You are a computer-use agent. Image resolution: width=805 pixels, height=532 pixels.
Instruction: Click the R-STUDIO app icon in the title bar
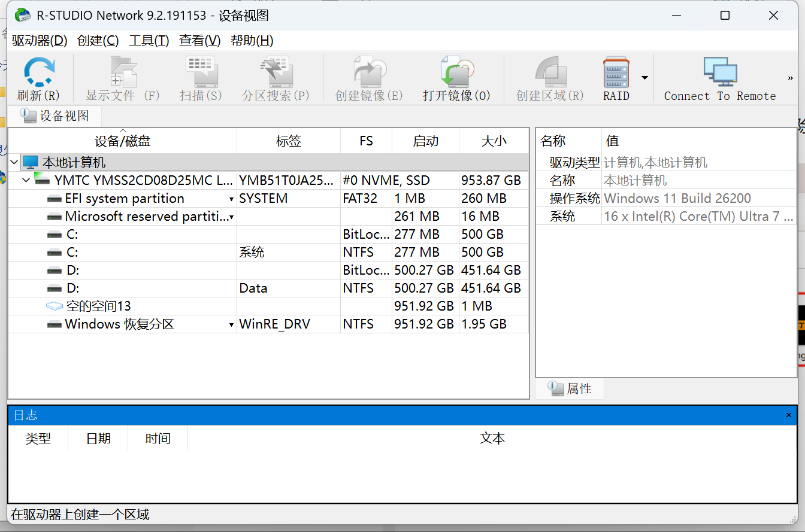click(x=22, y=16)
